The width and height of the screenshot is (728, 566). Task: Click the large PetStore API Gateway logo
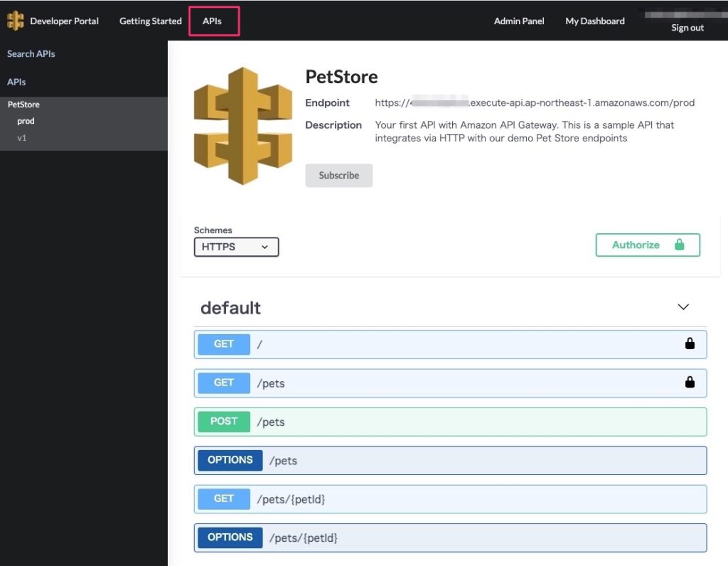(243, 126)
